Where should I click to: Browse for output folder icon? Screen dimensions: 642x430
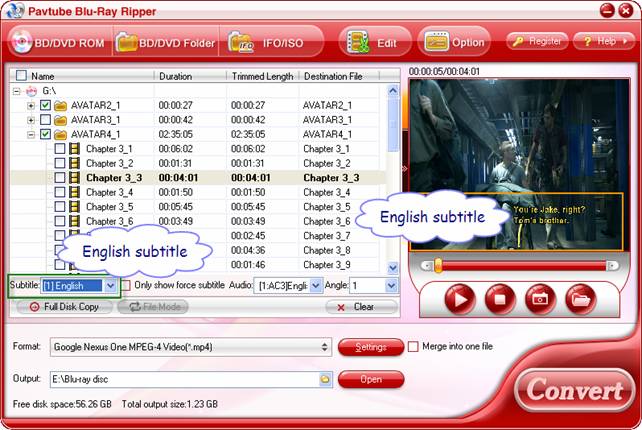325,379
